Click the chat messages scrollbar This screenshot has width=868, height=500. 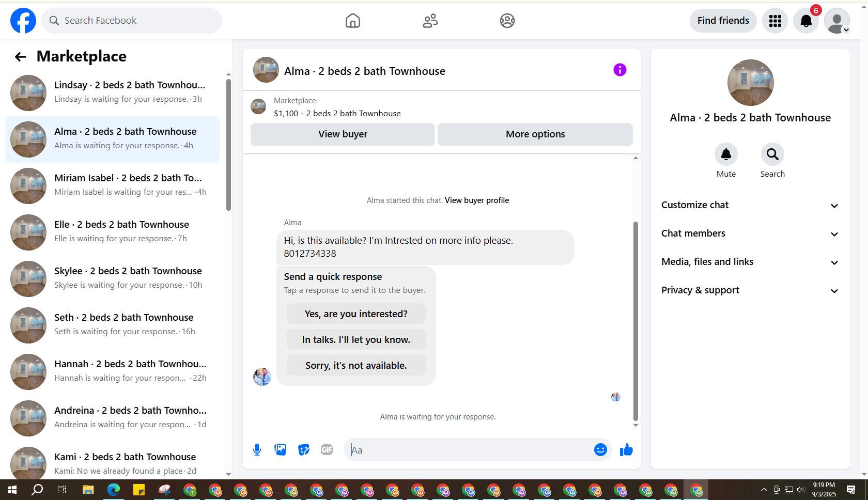(x=636, y=321)
